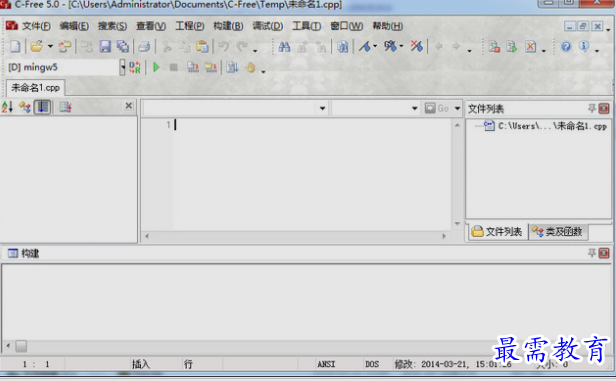Click the document icon with green arrow
Viewport: 616px width, 381px height.
click(x=512, y=47)
